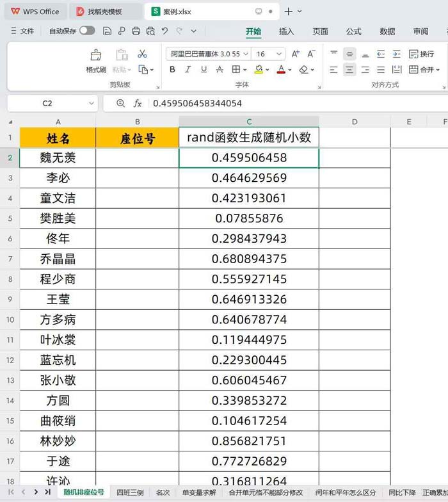Align text to top of cell
Screen dimensions: 448x502
click(334, 54)
